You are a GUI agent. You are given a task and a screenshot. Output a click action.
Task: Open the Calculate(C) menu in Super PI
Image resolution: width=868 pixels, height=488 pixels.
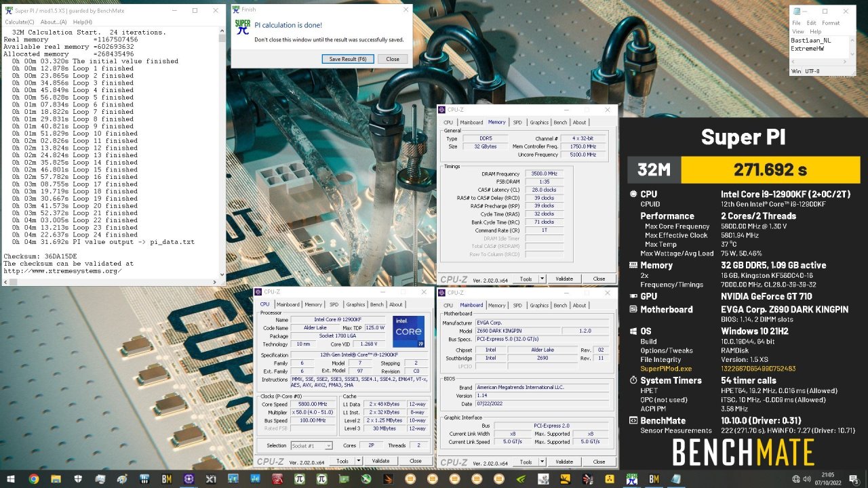click(20, 22)
